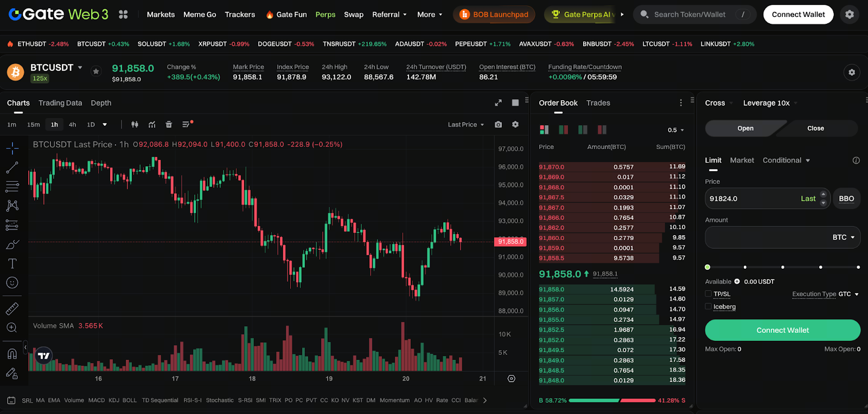Open the Fibonacci retracement lines tool
Viewport: 868px width, 414px height.
(x=12, y=186)
